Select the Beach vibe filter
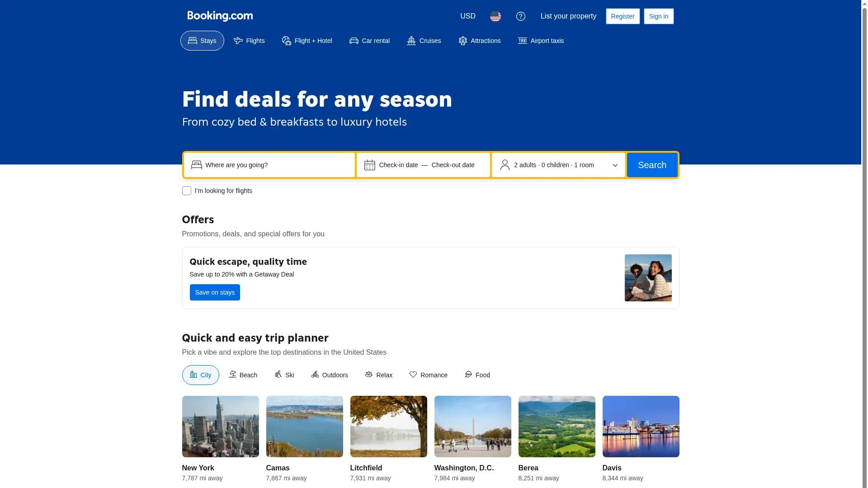 [x=243, y=375]
